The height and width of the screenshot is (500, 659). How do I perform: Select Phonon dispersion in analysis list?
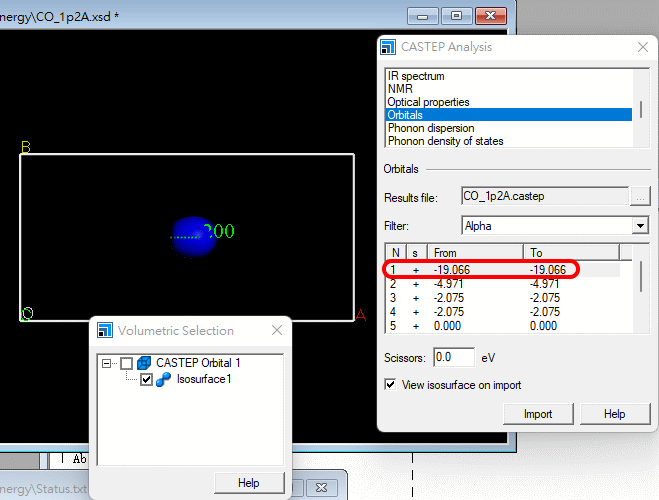click(431, 128)
